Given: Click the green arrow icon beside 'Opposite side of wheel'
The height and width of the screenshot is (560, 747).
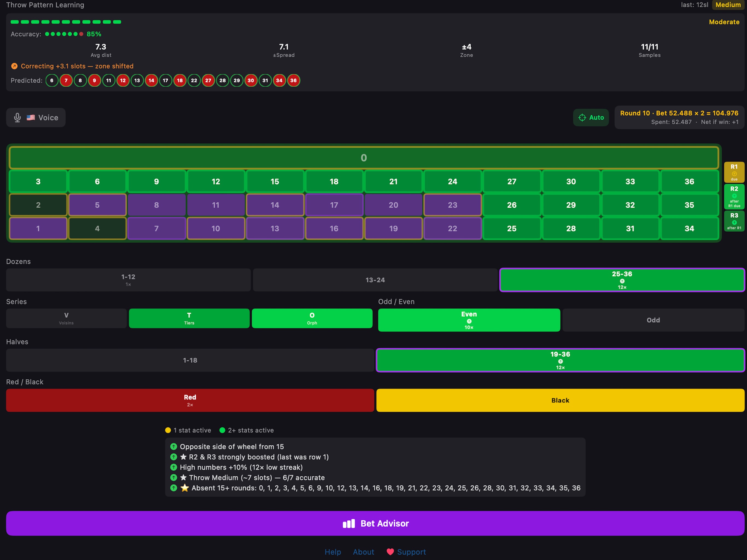Looking at the screenshot, I should (x=174, y=447).
